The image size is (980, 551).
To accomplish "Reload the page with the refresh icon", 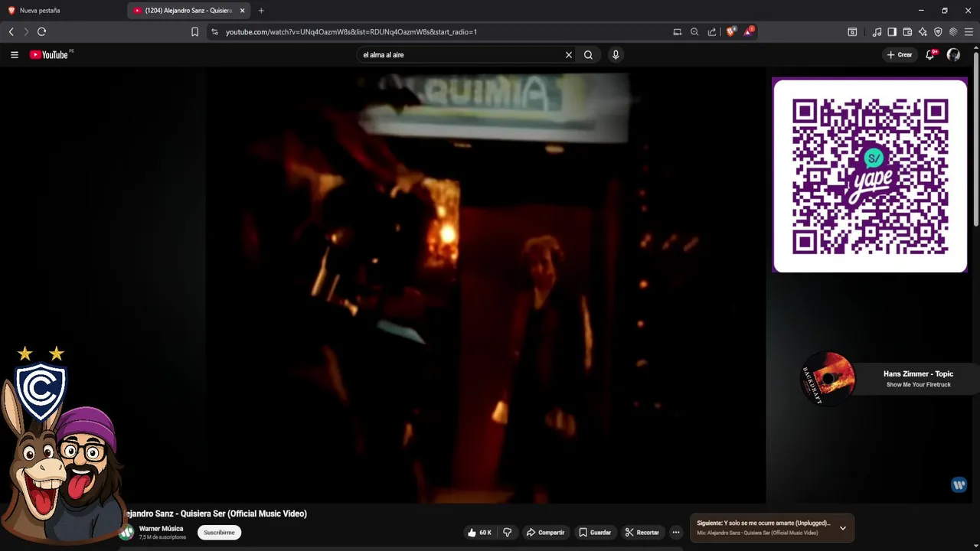I will point(41,32).
